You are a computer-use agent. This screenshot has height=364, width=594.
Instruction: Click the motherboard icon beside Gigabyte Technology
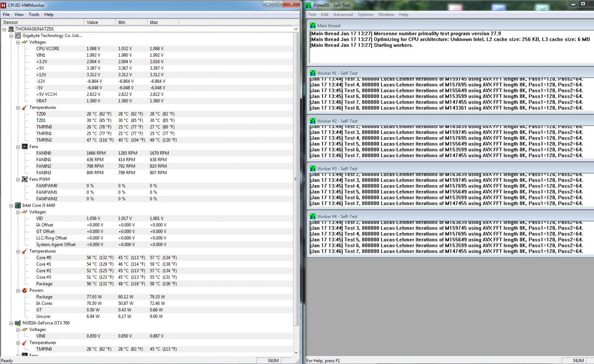pyautogui.click(x=18, y=36)
